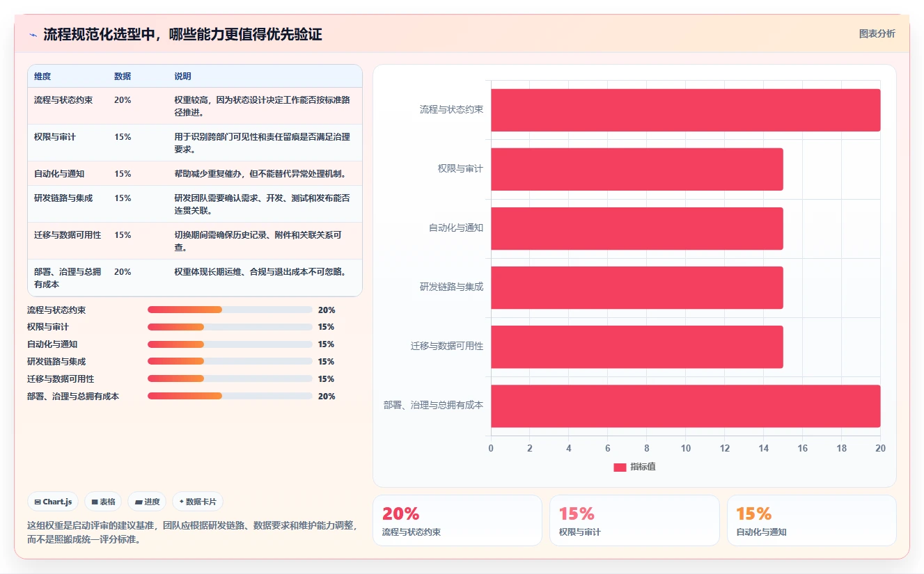Select table row 迁移与数据可用性
Viewport: 924px width, 574px height.
pos(195,241)
